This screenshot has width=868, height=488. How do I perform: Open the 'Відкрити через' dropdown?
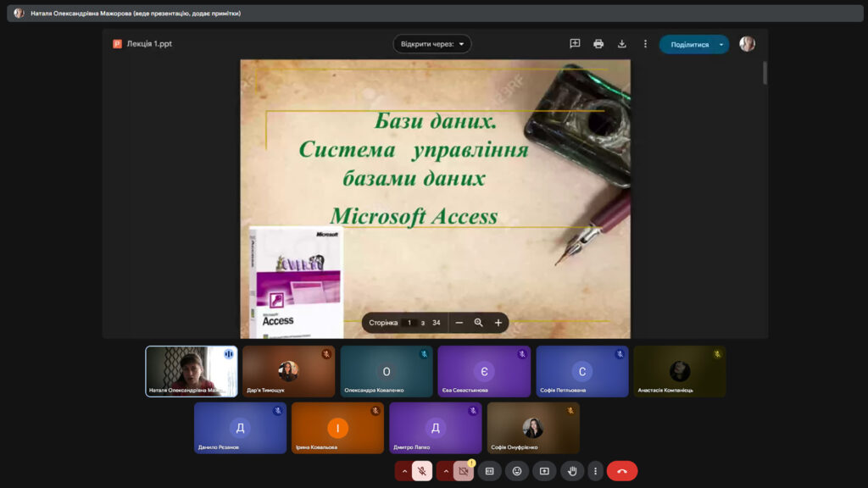432,44
